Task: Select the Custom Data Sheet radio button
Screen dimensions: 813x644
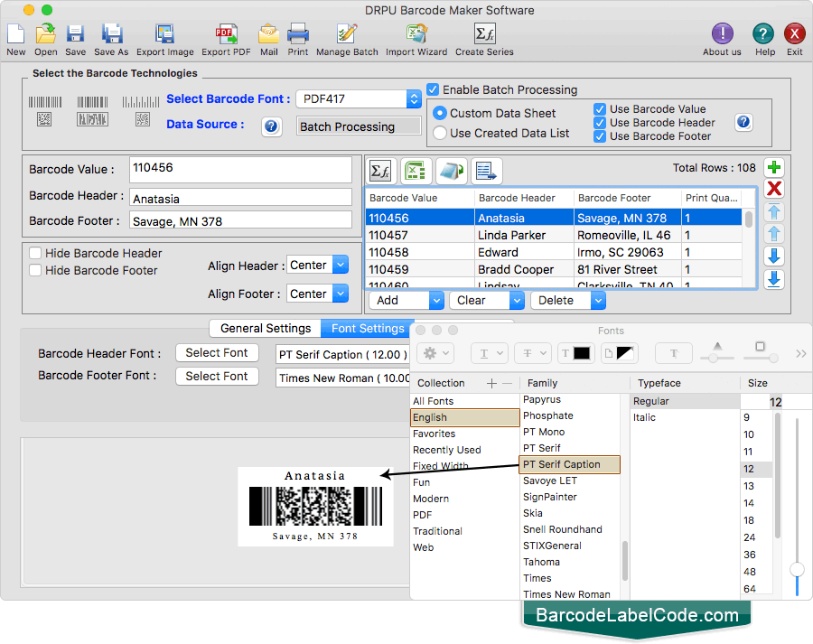Action: tap(439, 113)
